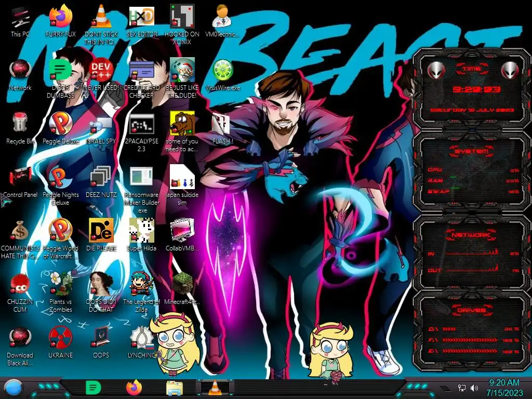Open the OOPS DID I DO THAT portrait icon
The height and width of the screenshot is (399, 532).
(x=101, y=292)
